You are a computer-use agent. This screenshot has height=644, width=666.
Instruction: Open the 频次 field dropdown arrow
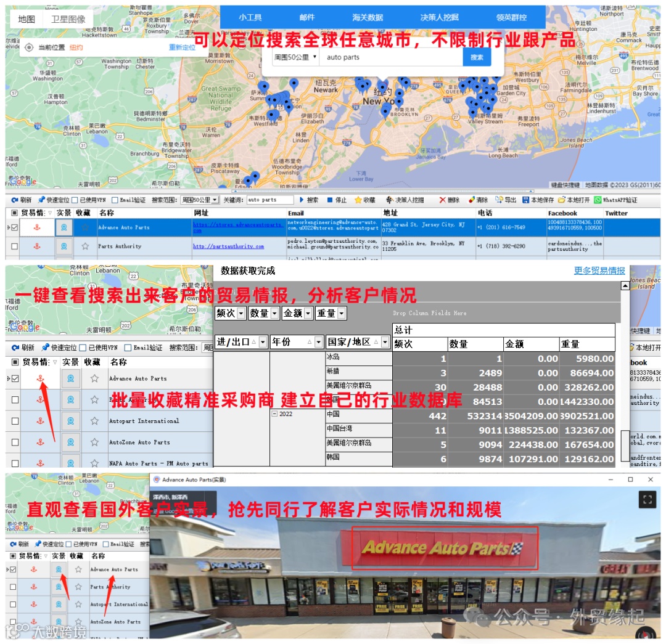coord(241,313)
